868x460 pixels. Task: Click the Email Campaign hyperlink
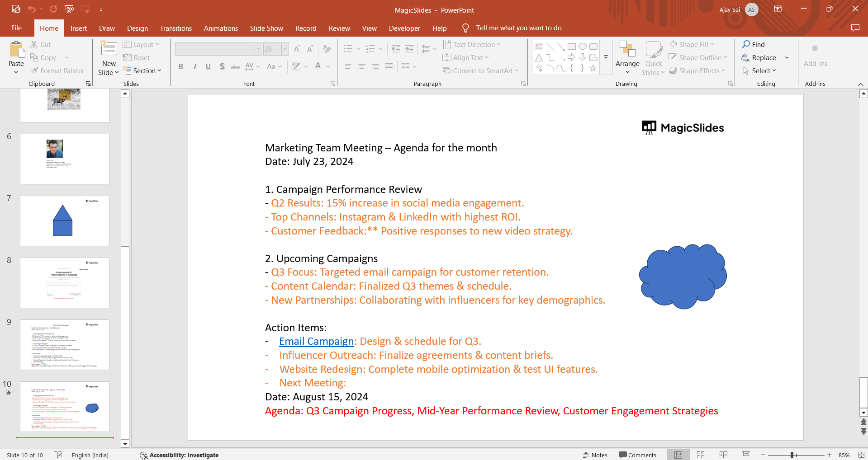316,341
